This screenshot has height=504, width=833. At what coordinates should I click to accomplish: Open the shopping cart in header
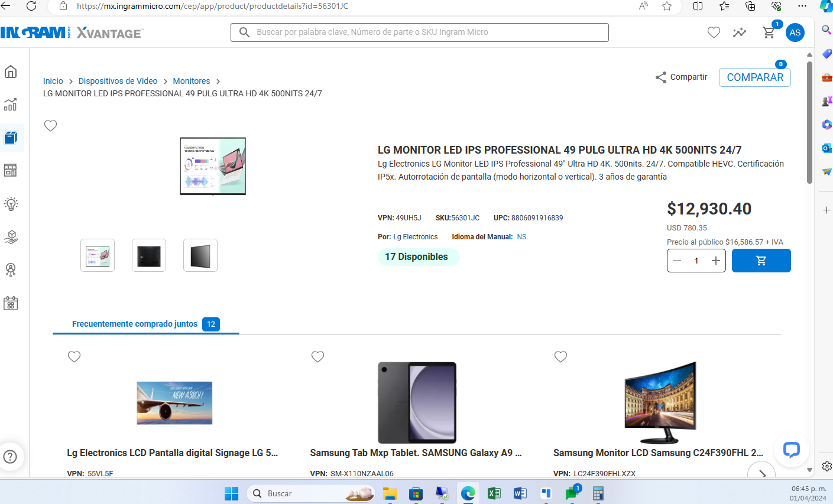(769, 32)
